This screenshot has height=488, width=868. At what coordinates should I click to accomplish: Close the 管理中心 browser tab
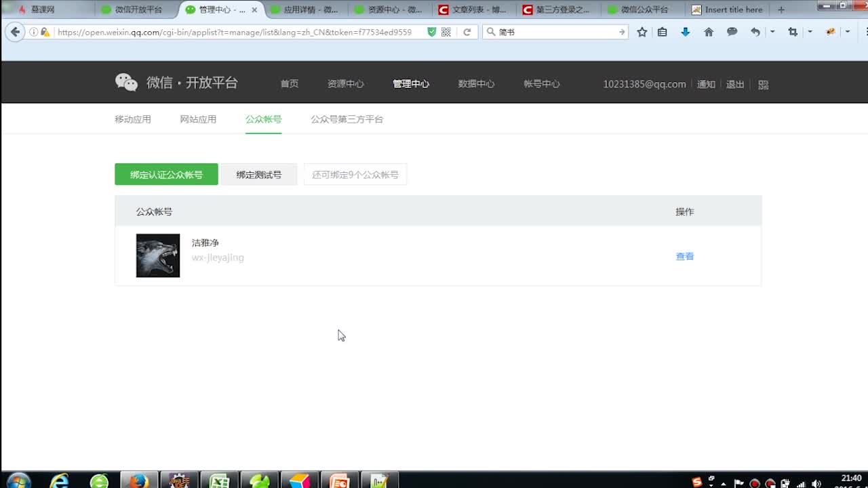pos(255,9)
